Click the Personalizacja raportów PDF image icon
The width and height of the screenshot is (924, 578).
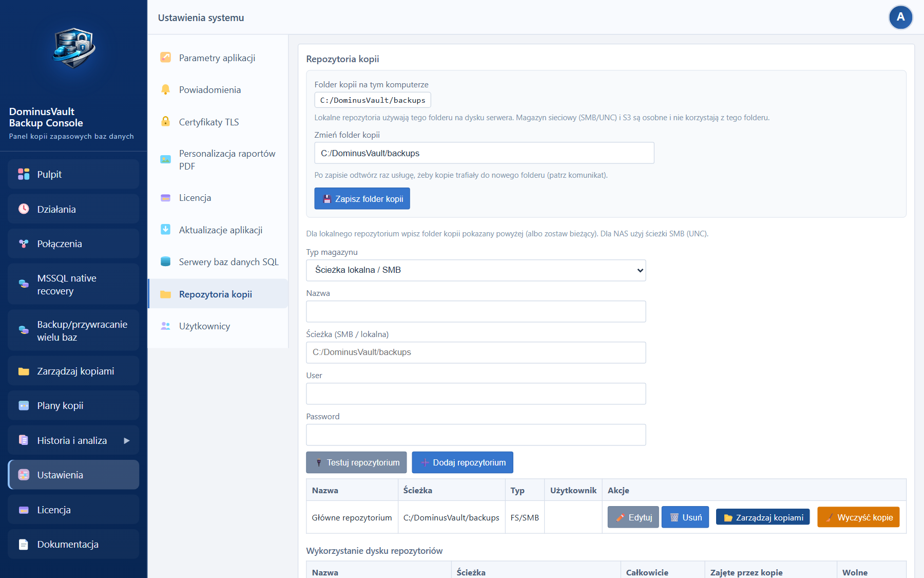(x=165, y=159)
